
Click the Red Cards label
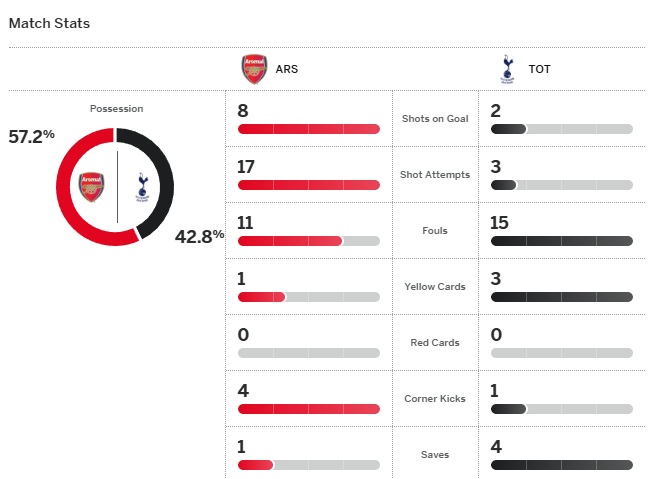tap(435, 343)
